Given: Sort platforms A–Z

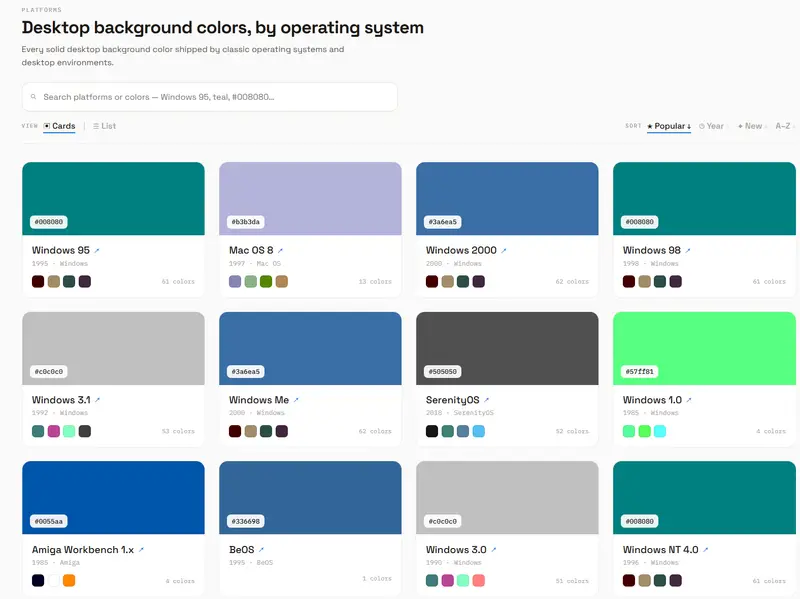Looking at the screenshot, I should pyautogui.click(x=783, y=126).
